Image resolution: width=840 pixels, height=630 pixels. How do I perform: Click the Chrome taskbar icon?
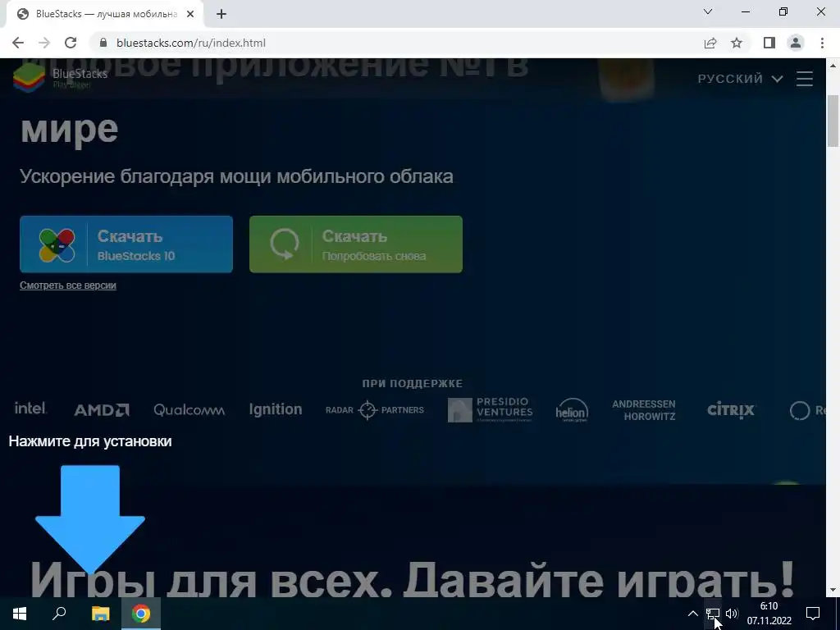141,614
